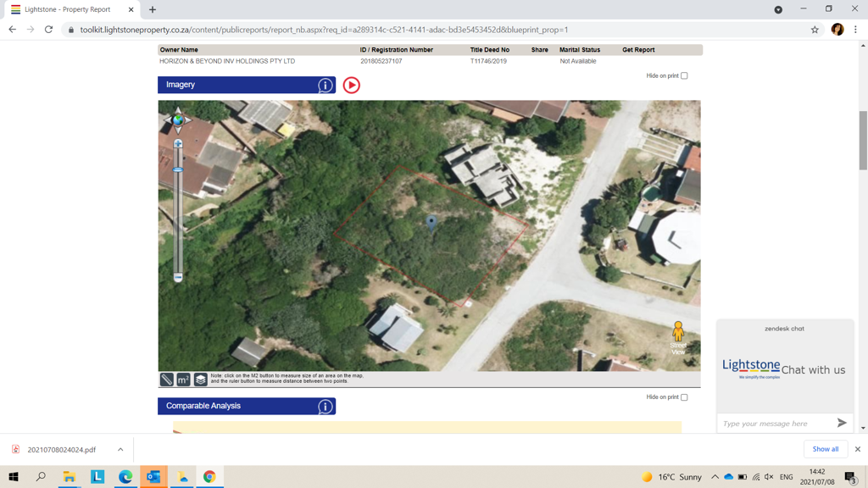Click the map zoom slider handle
Image resolution: width=868 pixels, height=488 pixels.
pos(178,170)
